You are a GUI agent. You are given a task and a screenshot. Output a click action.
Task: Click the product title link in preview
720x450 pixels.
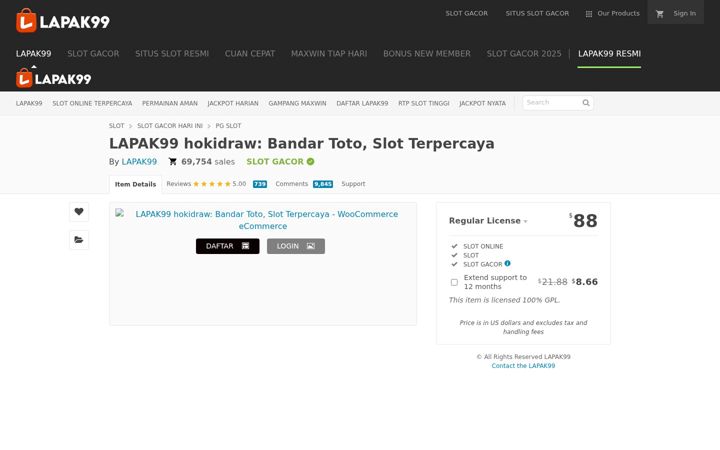tap(266, 220)
